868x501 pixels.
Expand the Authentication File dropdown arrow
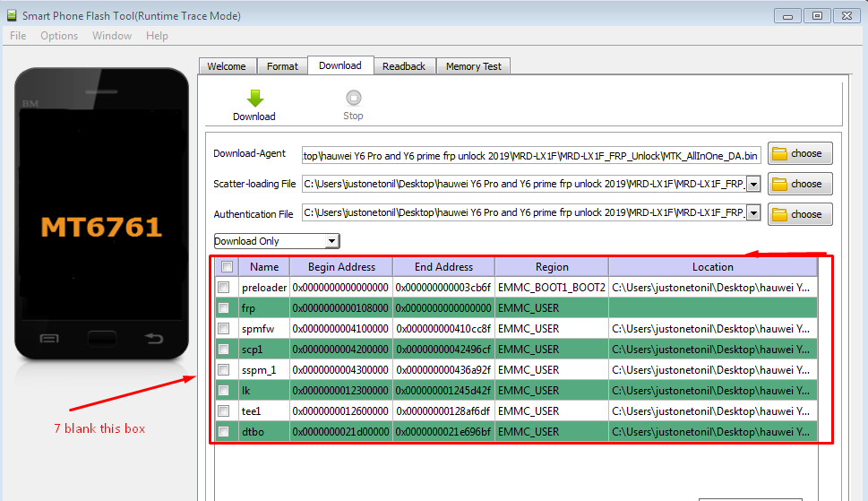[x=753, y=212]
